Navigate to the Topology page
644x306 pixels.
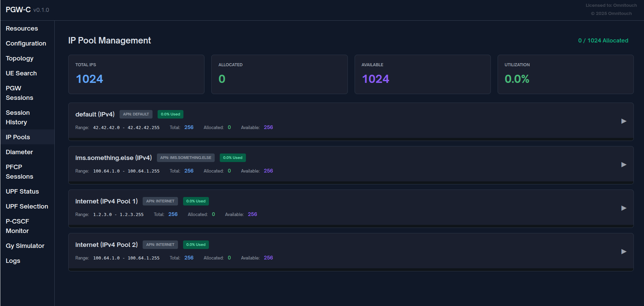[19, 58]
